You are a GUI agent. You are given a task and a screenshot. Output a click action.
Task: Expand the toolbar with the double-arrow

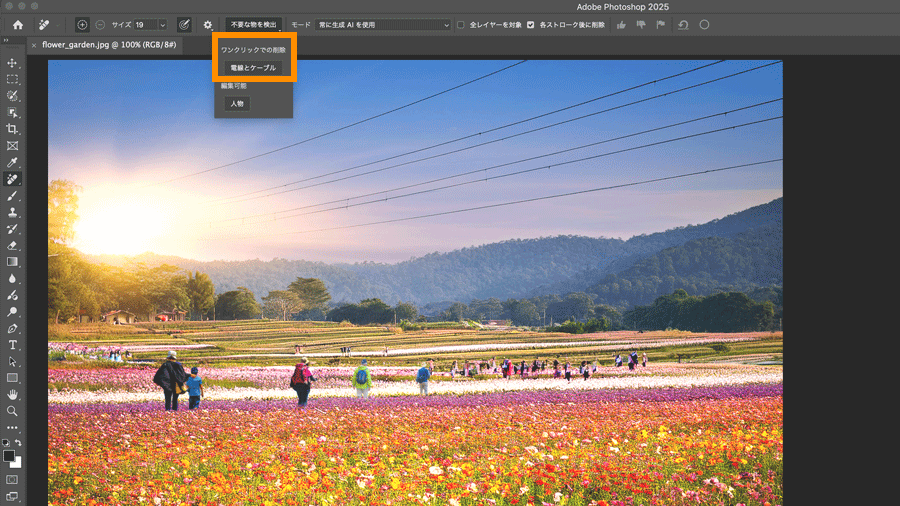6,40
